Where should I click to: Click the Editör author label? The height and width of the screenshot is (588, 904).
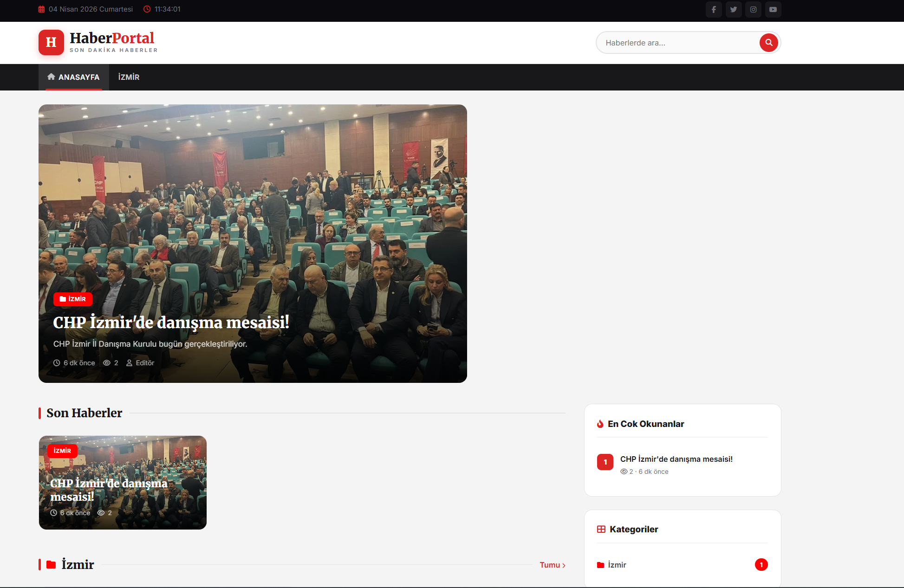[x=145, y=363]
